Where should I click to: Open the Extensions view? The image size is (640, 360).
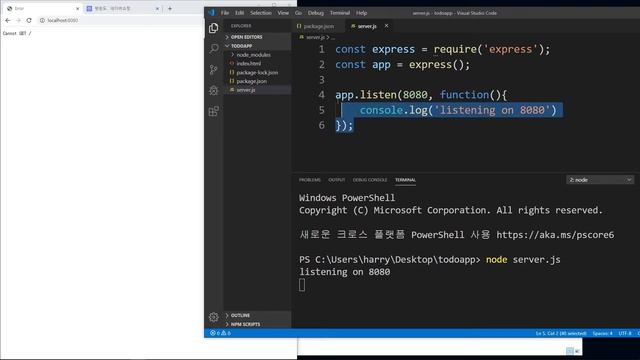[x=213, y=111]
